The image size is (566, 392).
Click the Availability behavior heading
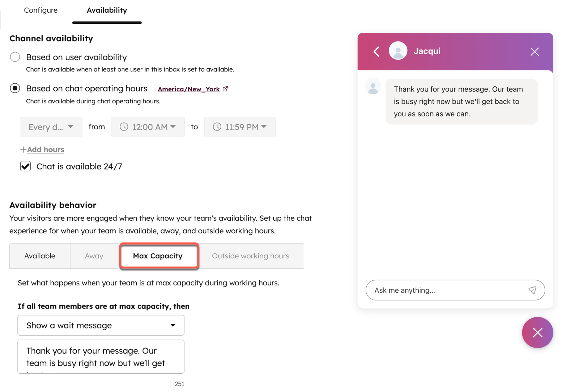click(x=53, y=205)
